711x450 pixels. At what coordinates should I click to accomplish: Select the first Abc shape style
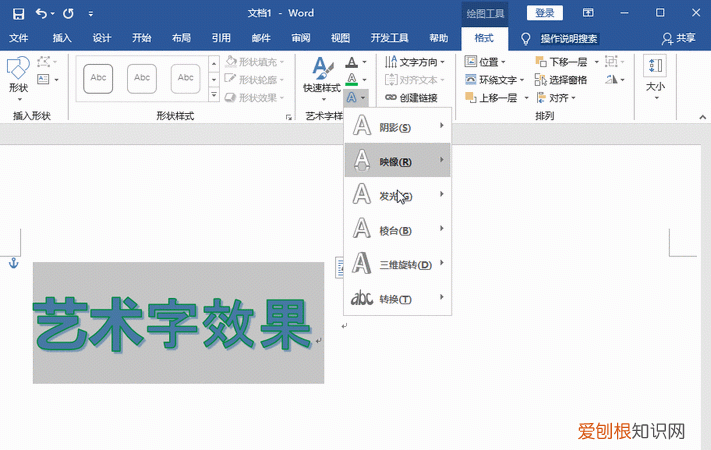[98, 78]
